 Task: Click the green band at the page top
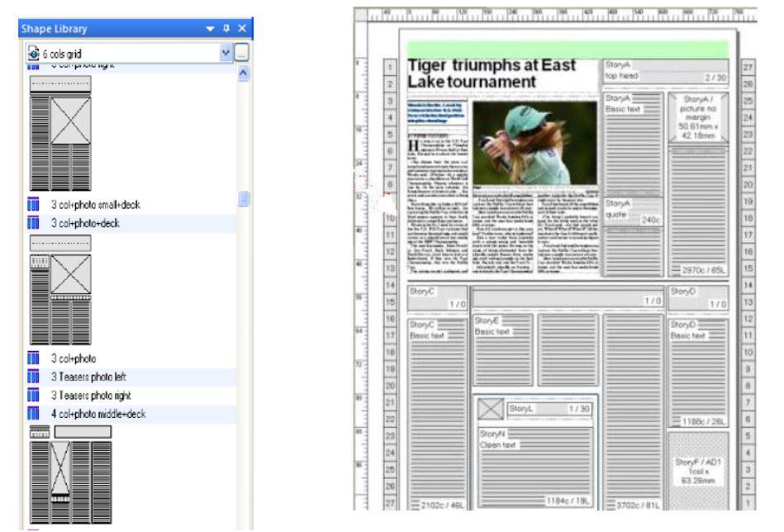[568, 49]
